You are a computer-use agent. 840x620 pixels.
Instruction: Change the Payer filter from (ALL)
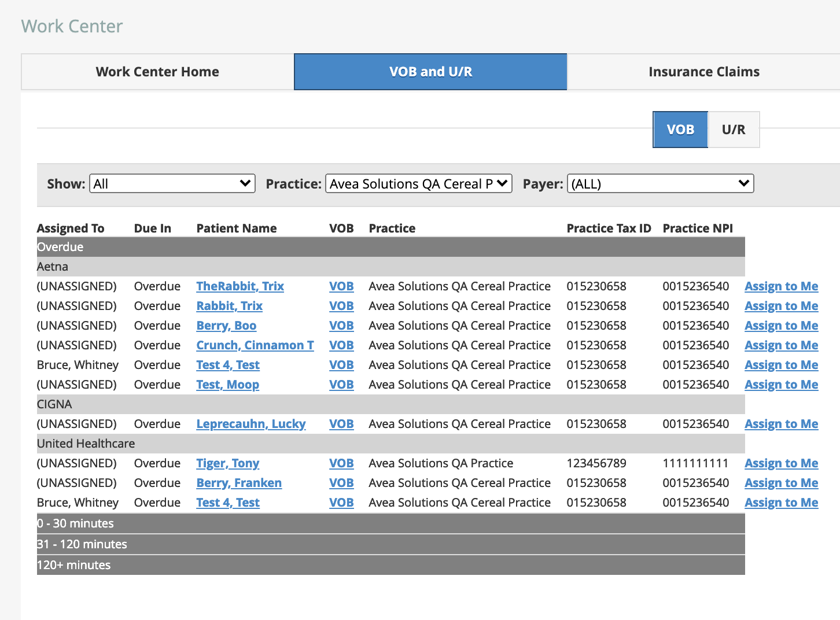(660, 183)
